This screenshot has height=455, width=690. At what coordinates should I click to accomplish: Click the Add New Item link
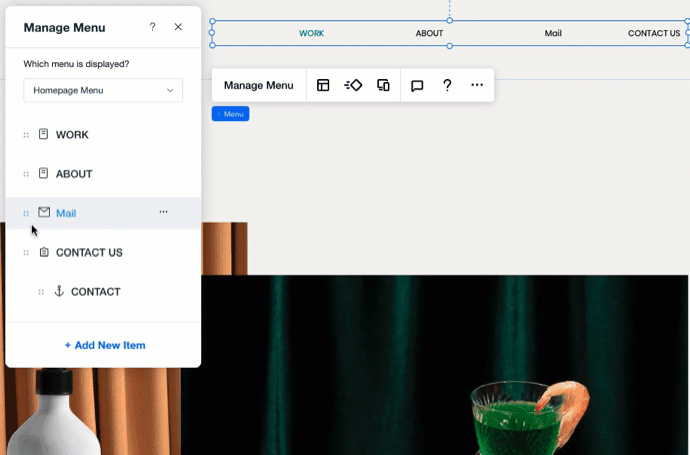pyautogui.click(x=105, y=345)
